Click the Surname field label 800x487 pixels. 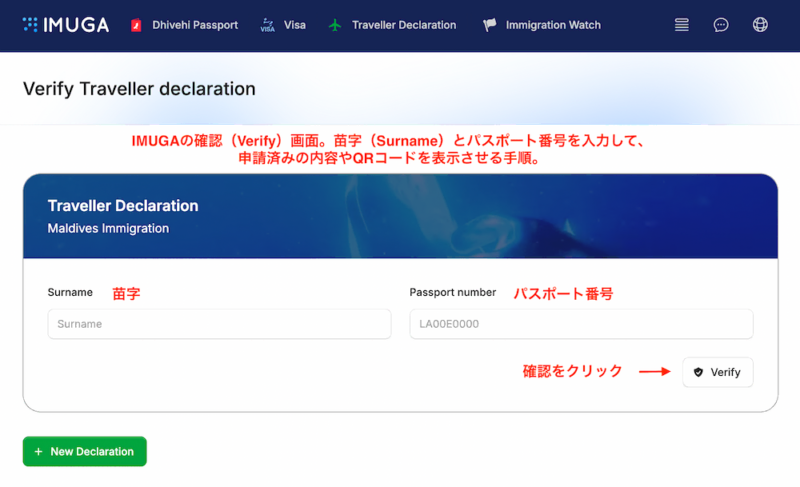coord(70,292)
